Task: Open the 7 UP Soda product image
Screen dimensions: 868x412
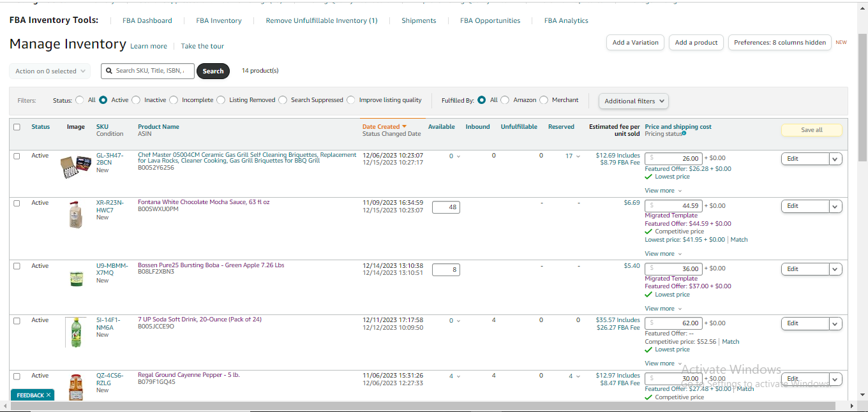Action: 76,332
